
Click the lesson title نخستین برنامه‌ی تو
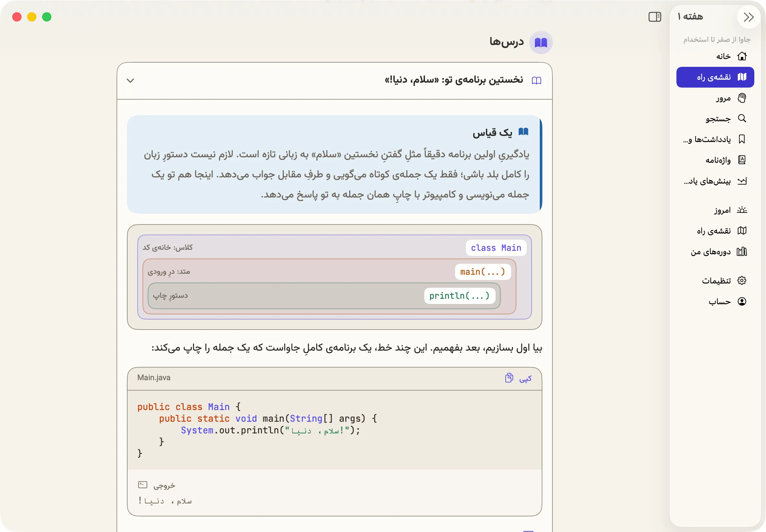coord(454,80)
